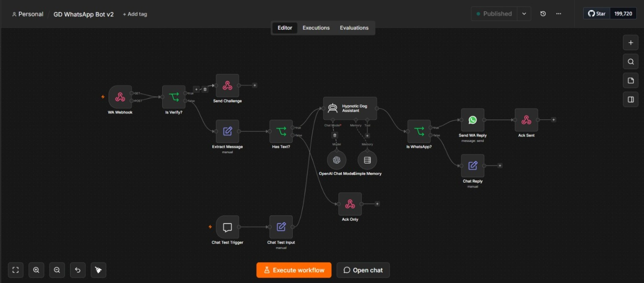Add a node after Ack Sent
This screenshot has height=283, width=644.
coord(553,120)
